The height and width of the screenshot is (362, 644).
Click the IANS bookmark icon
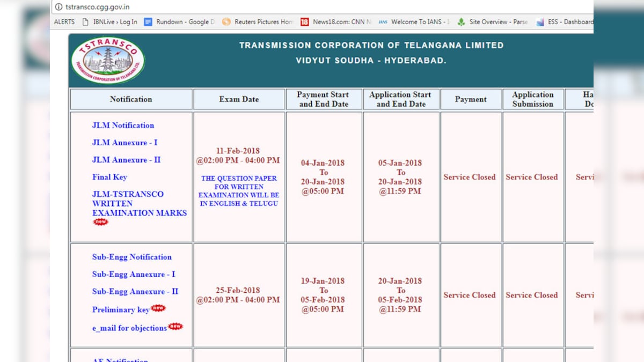pyautogui.click(x=383, y=22)
